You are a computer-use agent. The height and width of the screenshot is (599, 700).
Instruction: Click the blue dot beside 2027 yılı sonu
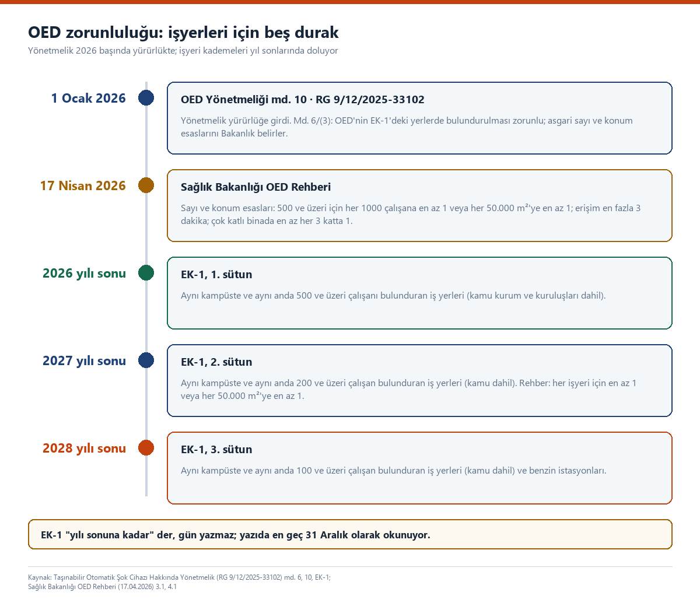(x=146, y=360)
